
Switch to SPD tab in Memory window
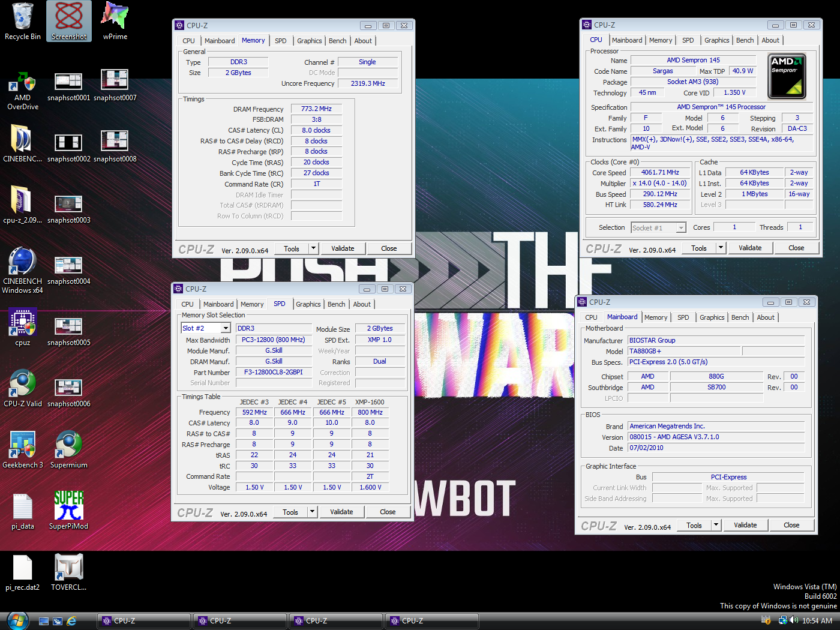[280, 41]
